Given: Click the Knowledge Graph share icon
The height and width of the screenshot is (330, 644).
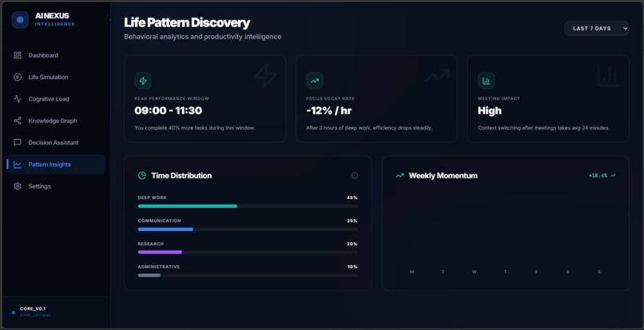Looking at the screenshot, I should click(x=18, y=121).
